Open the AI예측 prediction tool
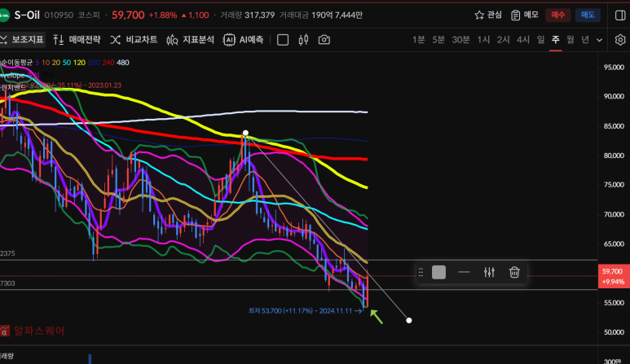The height and width of the screenshot is (364, 630). [244, 40]
